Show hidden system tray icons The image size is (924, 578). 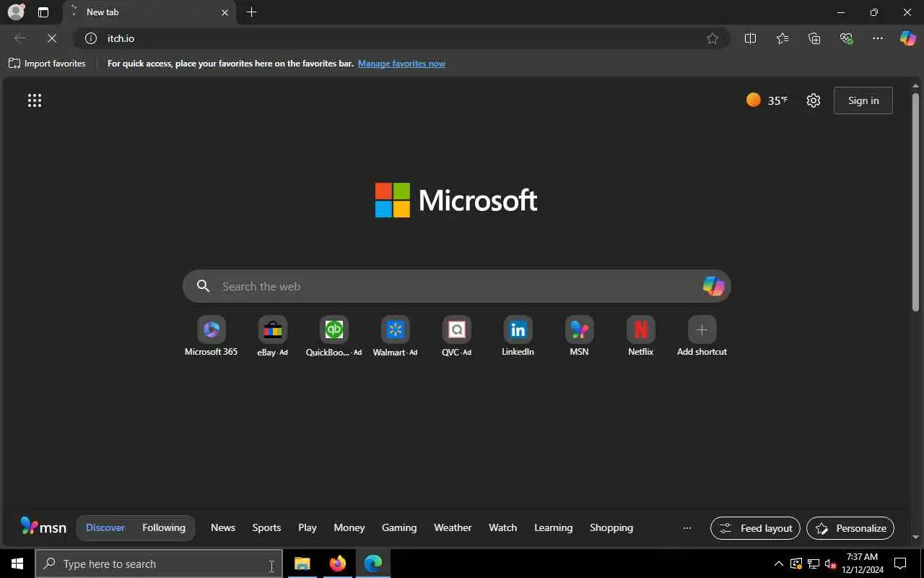[778, 564]
